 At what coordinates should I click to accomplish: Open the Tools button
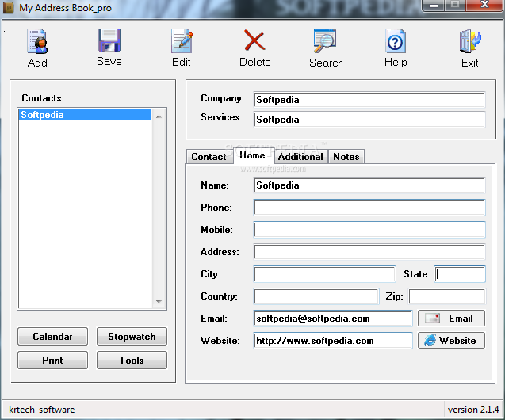coord(132,360)
